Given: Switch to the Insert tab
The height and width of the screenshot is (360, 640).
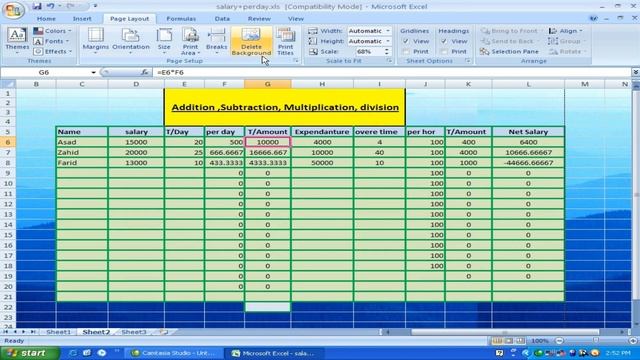Looking at the screenshot, I should (x=82, y=18).
